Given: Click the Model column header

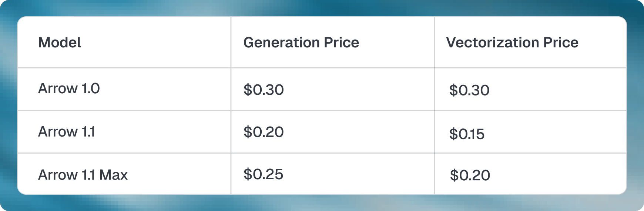Looking at the screenshot, I should click(60, 43).
